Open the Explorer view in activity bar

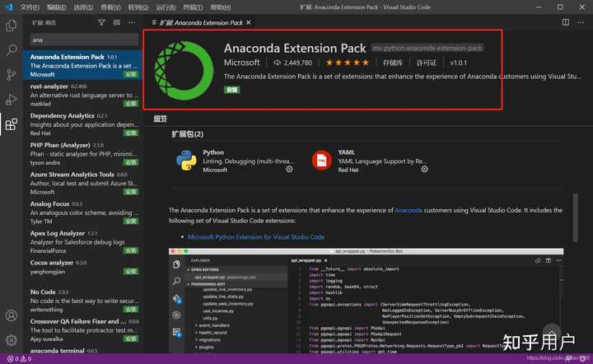[x=11, y=25]
